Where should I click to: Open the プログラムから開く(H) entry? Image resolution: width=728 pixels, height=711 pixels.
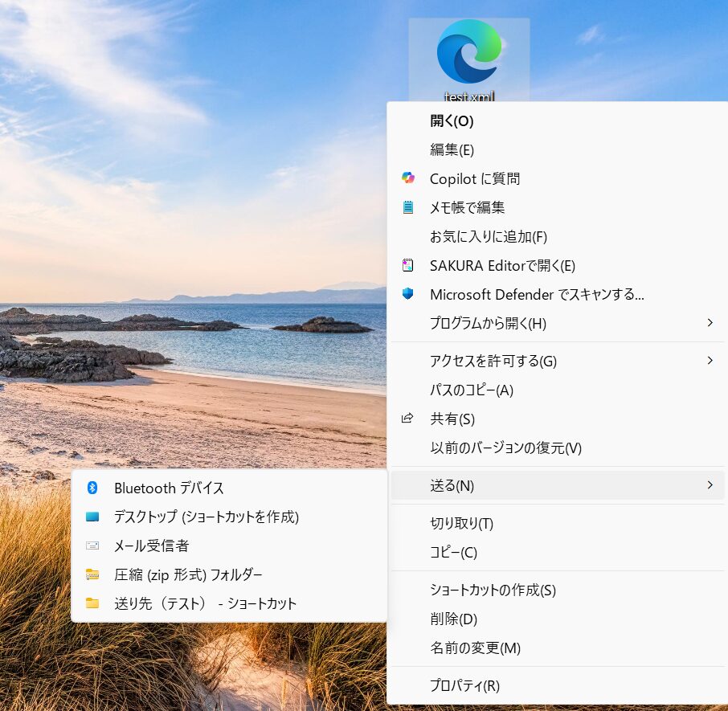click(558, 323)
